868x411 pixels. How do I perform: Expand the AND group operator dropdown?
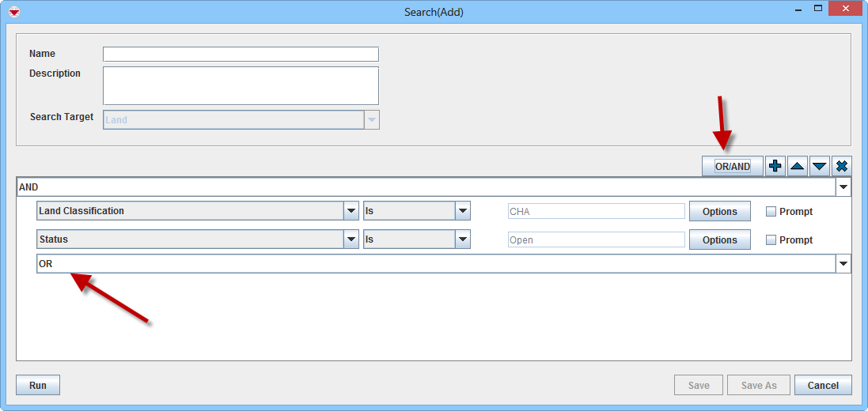point(843,187)
